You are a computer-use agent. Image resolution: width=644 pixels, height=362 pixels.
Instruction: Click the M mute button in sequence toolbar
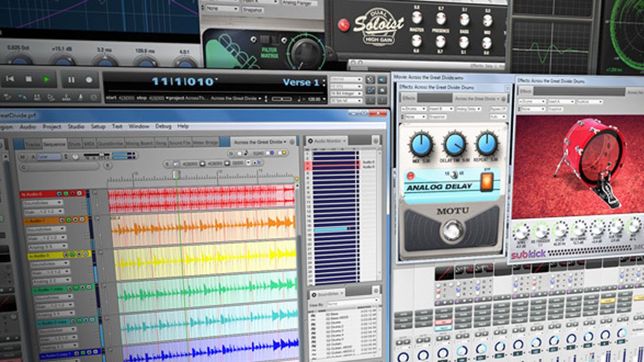(23, 157)
